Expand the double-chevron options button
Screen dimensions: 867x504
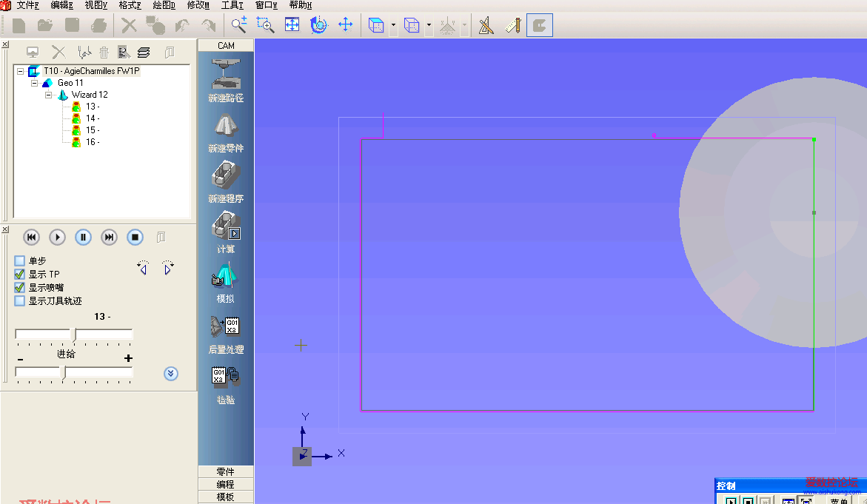point(171,374)
